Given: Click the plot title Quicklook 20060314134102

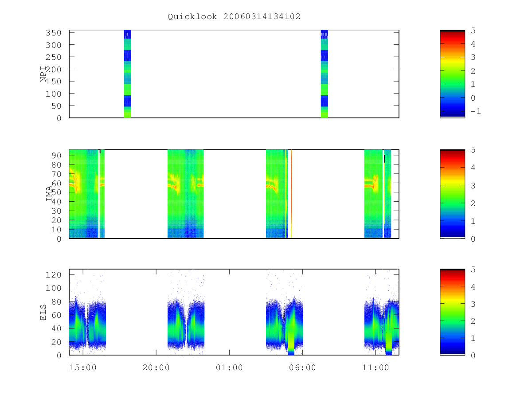Looking at the screenshot, I should (x=234, y=17).
